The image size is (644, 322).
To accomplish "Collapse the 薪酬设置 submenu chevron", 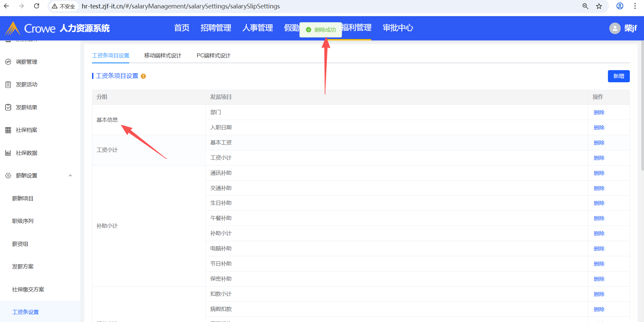I will (70, 176).
